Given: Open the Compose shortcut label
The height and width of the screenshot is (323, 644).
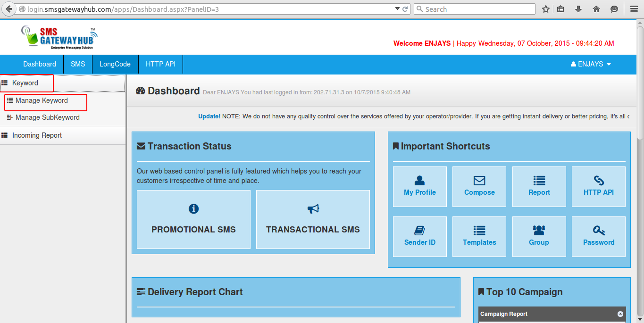Looking at the screenshot, I should pyautogui.click(x=479, y=192).
